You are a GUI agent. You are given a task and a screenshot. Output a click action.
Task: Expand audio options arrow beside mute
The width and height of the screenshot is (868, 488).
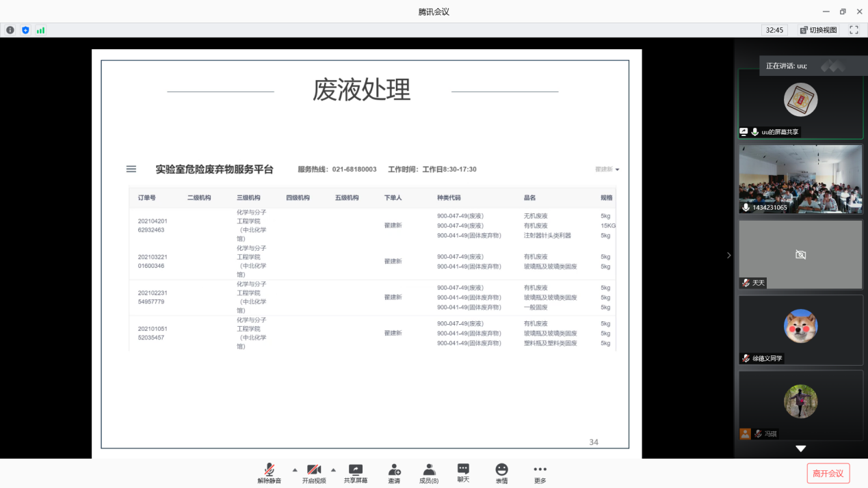tap(295, 470)
